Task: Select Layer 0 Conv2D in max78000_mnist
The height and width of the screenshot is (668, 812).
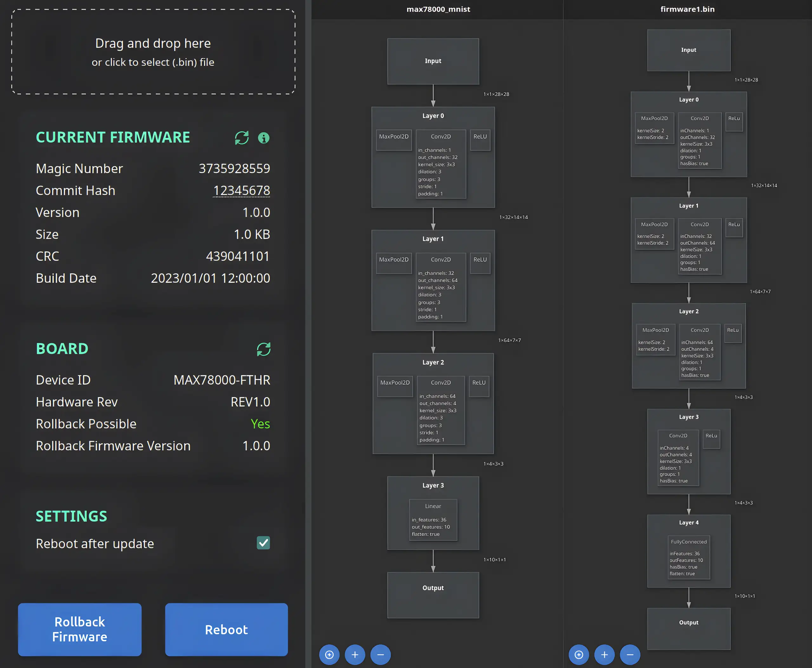Action: point(441,164)
